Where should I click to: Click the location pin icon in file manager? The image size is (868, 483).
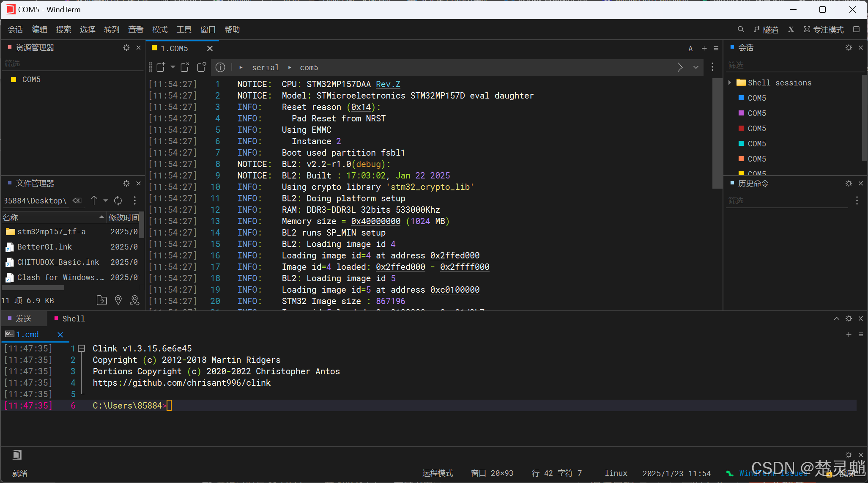(118, 300)
